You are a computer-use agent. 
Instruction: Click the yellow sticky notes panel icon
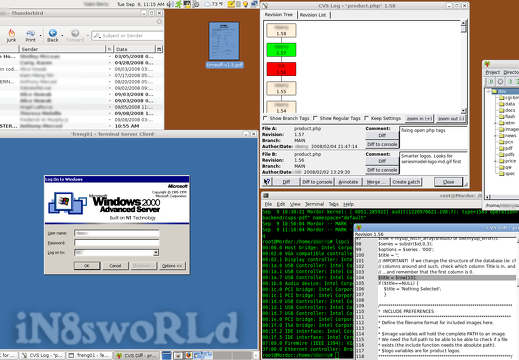coord(231,4)
